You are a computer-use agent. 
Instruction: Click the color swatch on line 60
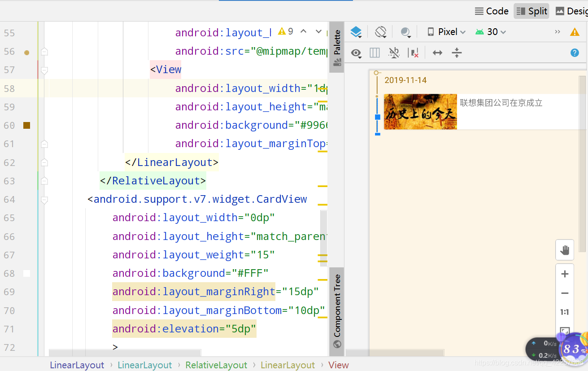tap(27, 126)
